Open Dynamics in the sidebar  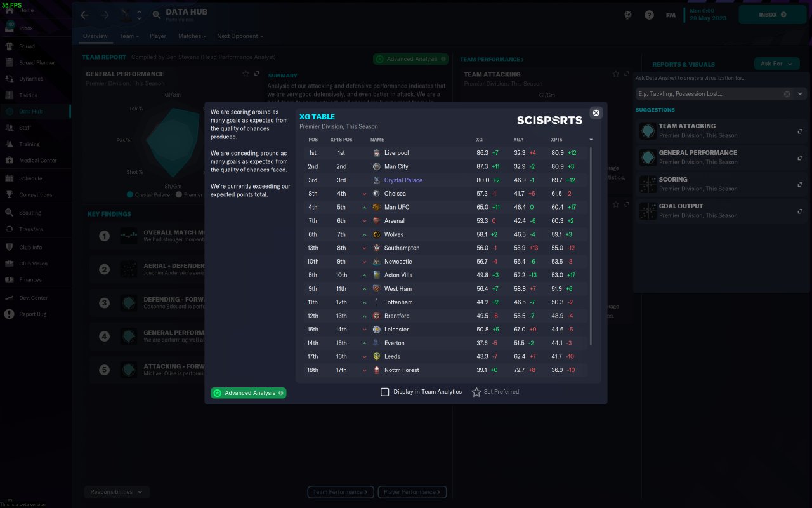[31, 79]
